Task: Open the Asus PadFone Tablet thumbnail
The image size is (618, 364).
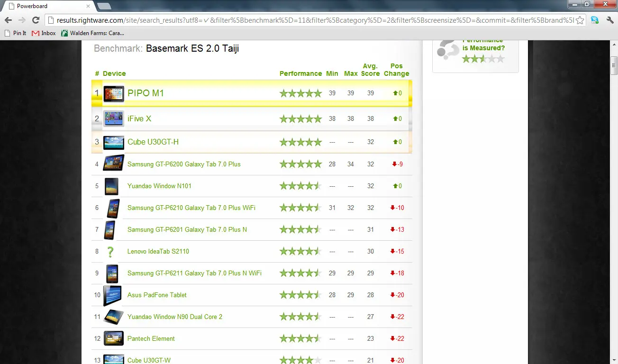Action: point(112,295)
